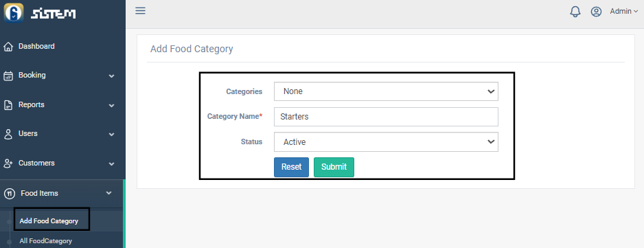Click the Dashboard home icon
Viewport: 644px width, 248px height.
pyautogui.click(x=8, y=47)
